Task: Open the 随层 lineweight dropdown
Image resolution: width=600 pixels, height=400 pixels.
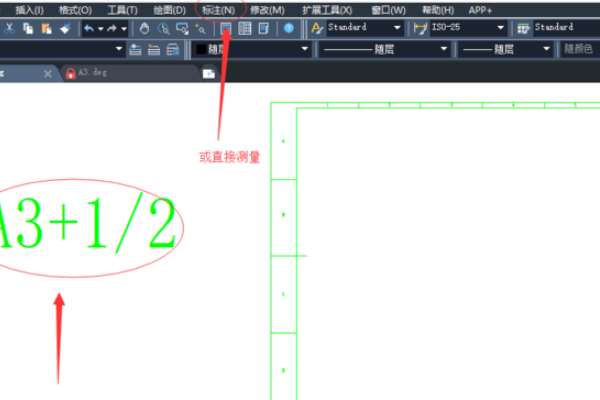Action: (506, 49)
